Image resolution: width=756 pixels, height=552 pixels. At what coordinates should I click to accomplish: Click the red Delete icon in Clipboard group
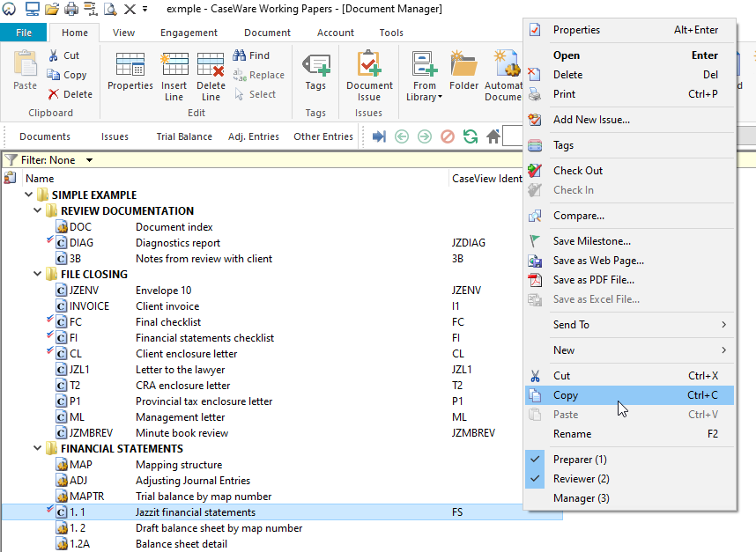tap(53, 94)
